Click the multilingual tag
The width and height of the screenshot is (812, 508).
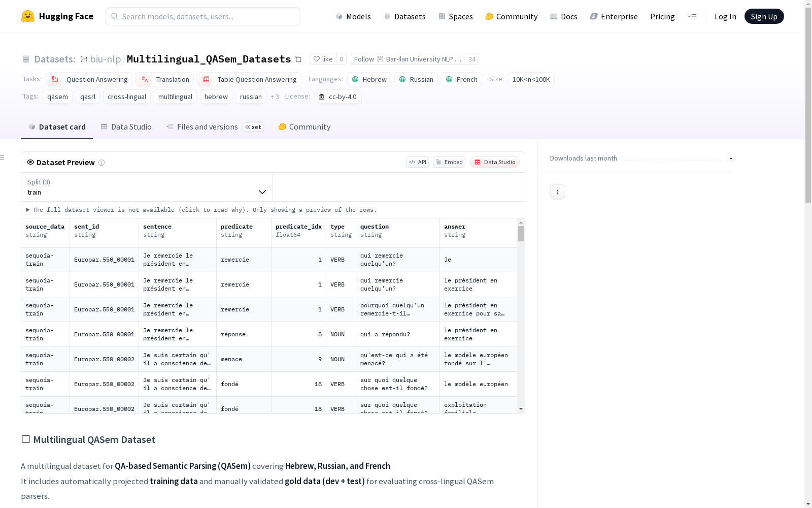tap(175, 97)
